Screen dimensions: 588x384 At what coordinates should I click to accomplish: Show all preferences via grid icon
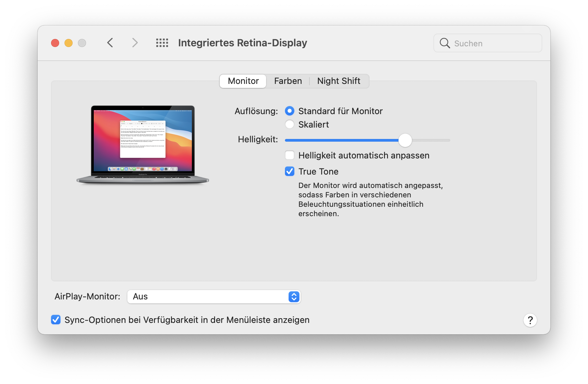point(162,43)
